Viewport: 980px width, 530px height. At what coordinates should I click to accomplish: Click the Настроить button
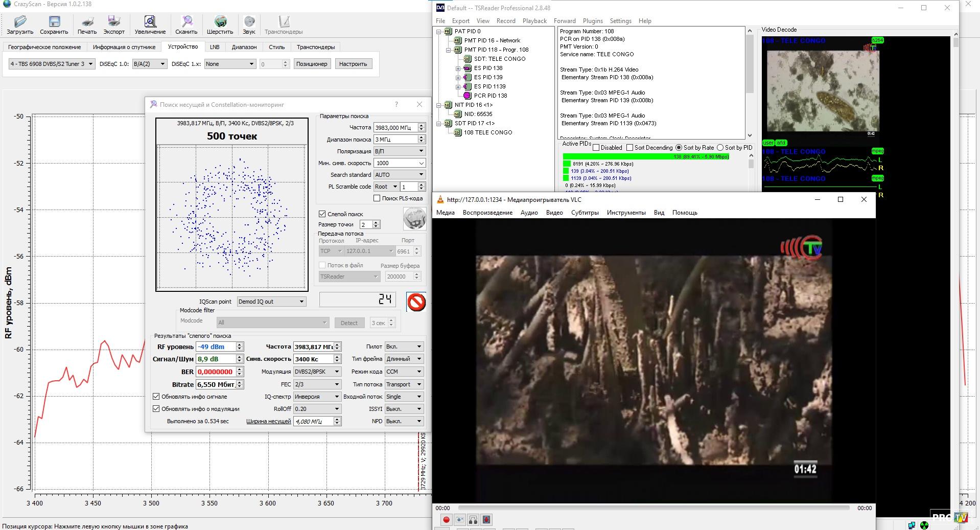click(353, 64)
